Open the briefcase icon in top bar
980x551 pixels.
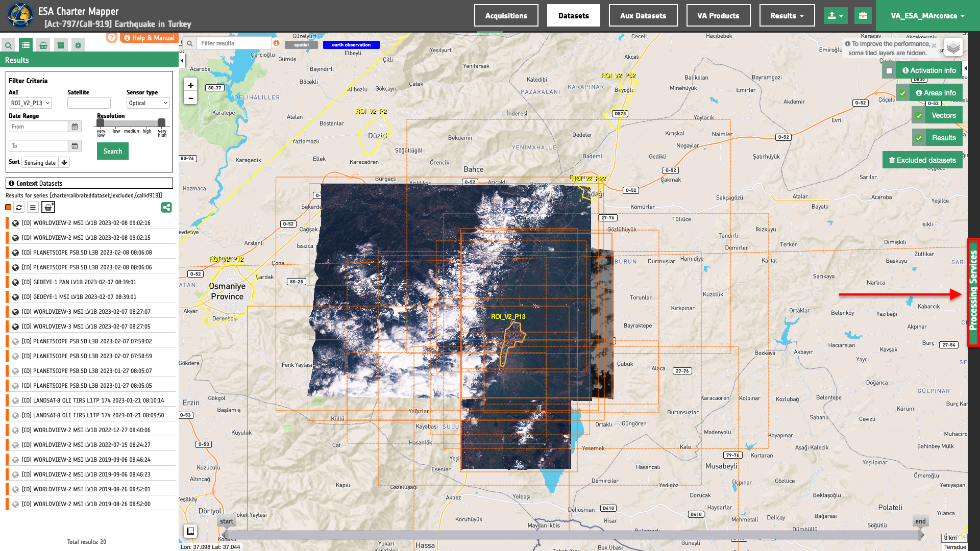click(863, 16)
